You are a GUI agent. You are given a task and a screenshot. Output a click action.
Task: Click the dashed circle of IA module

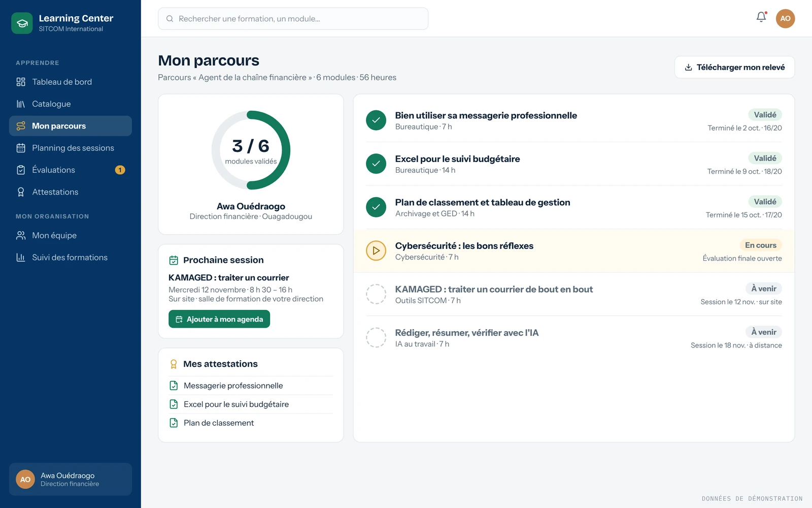tap(376, 337)
